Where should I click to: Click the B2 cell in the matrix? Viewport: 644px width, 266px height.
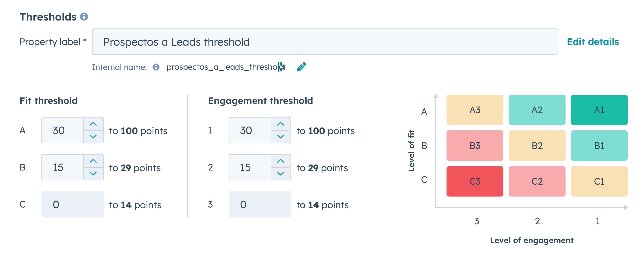pyautogui.click(x=537, y=146)
